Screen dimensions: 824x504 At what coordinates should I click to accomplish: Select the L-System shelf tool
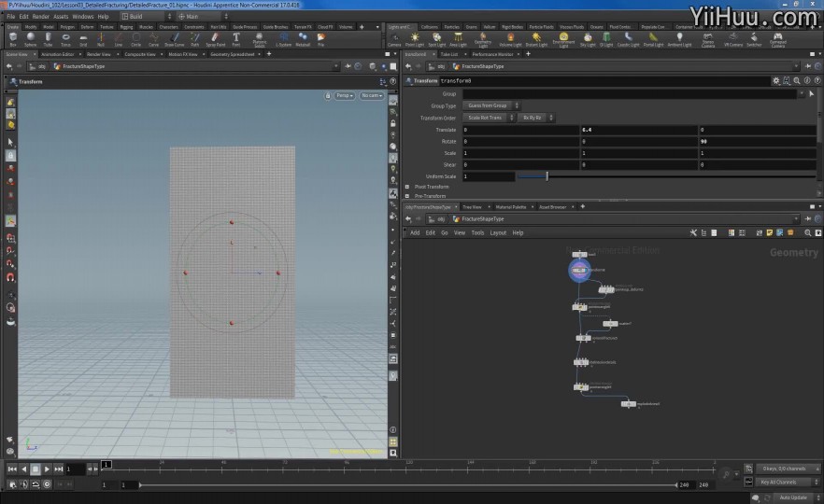(x=284, y=39)
